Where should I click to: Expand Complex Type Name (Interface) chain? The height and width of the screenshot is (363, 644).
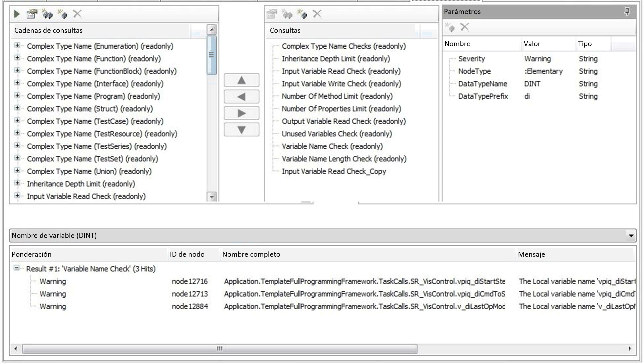17,83
